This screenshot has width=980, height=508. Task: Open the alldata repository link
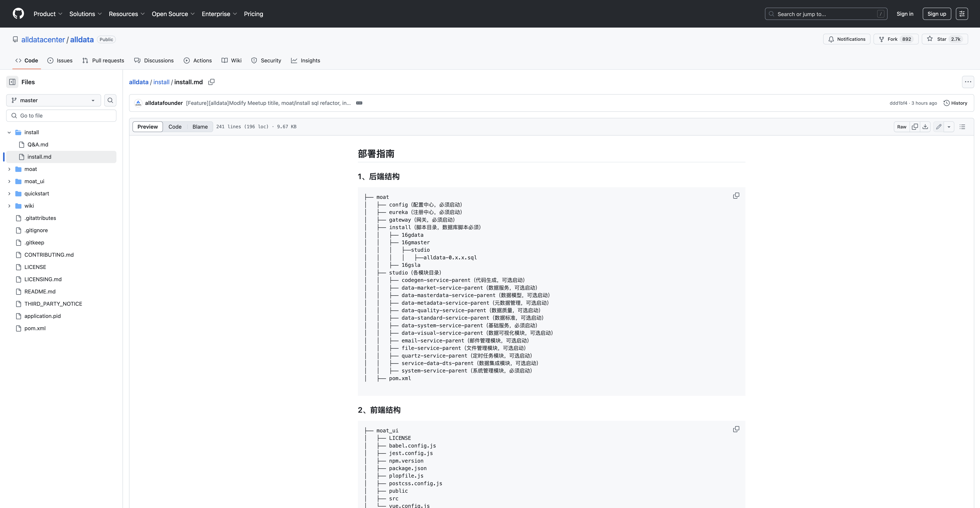pos(82,40)
